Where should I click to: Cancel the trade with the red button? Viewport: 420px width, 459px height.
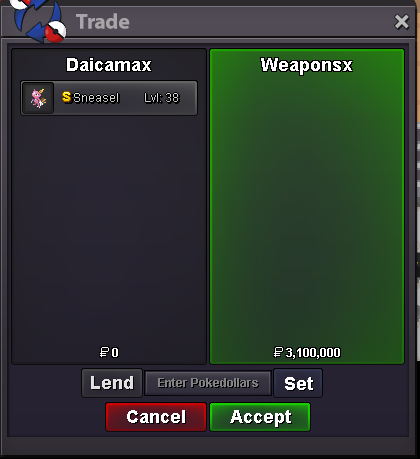pos(156,417)
